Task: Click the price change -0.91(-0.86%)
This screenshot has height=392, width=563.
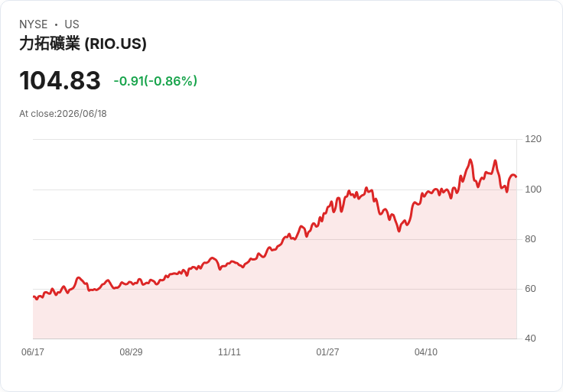Action: tap(155, 81)
